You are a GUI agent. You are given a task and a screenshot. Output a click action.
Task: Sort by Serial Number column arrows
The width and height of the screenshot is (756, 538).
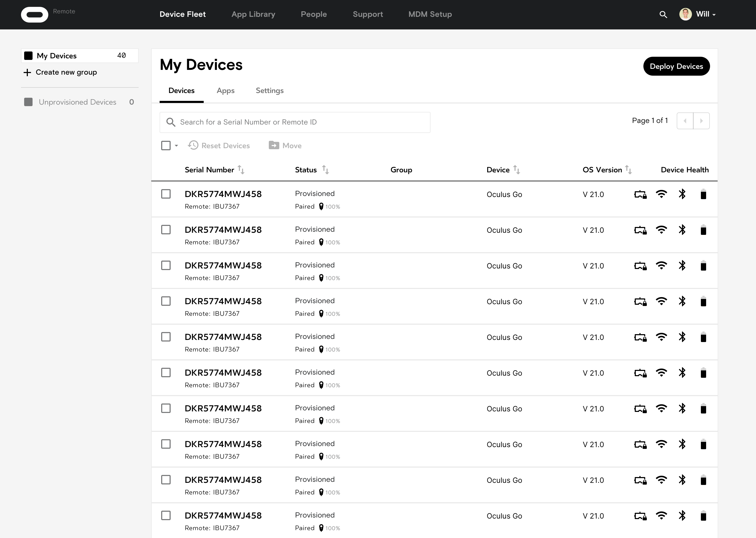click(x=241, y=170)
